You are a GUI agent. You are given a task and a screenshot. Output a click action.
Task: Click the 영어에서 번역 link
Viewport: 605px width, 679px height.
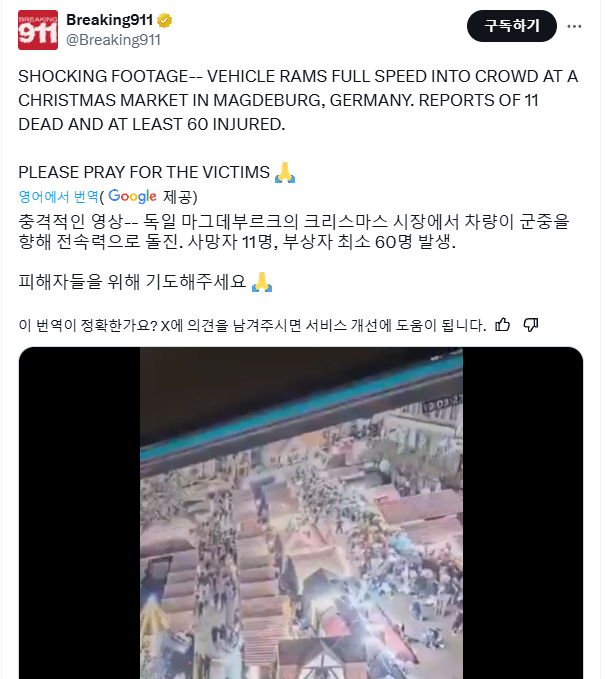58,197
